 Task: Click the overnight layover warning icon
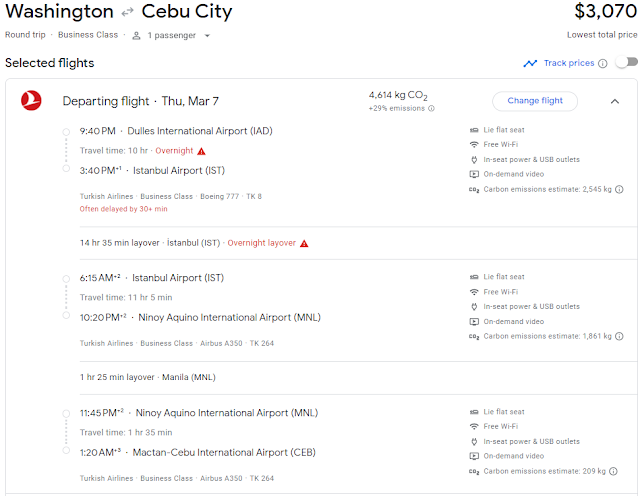point(304,243)
